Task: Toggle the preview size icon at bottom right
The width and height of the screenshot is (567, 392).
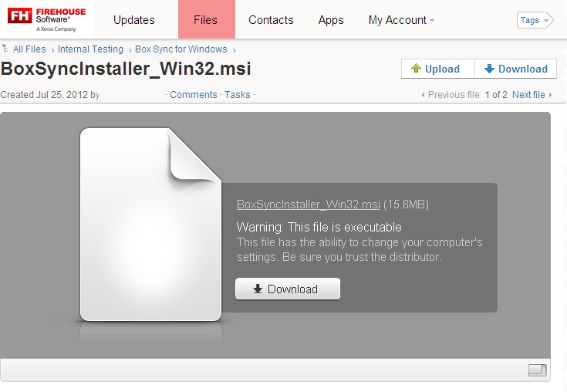Action: (x=538, y=370)
